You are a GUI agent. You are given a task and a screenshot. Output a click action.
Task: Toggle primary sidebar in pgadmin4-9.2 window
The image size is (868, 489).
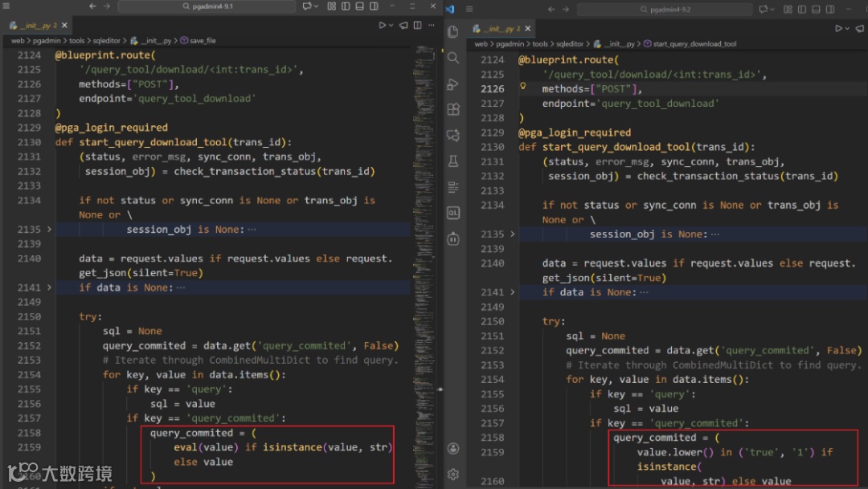pos(802,9)
